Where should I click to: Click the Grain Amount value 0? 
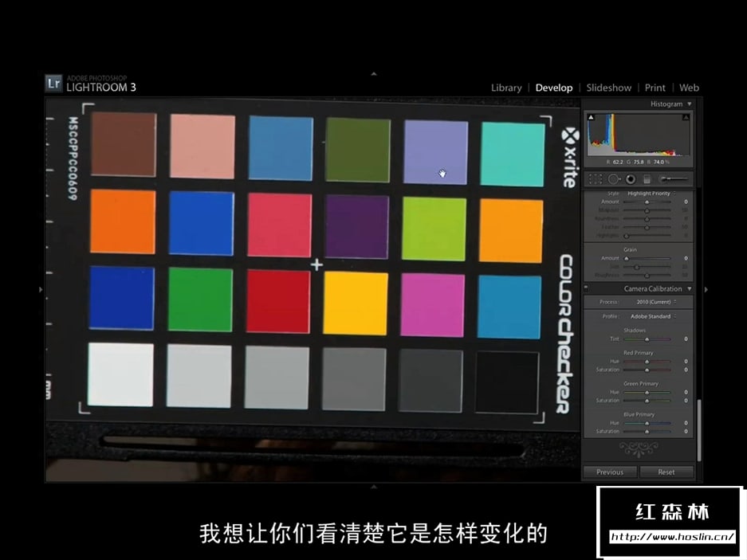click(686, 258)
